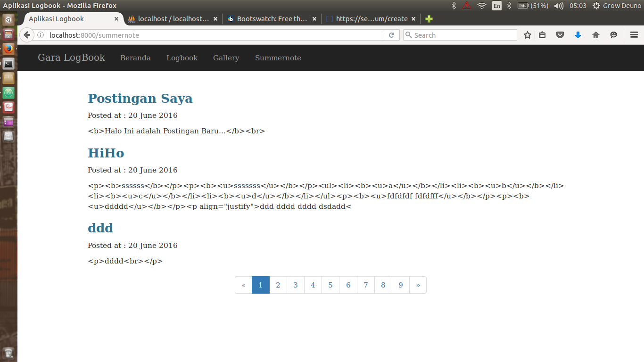This screenshot has height=362, width=644.
Task: Launch Terminal from the Ubuntu dock
Action: (8, 64)
